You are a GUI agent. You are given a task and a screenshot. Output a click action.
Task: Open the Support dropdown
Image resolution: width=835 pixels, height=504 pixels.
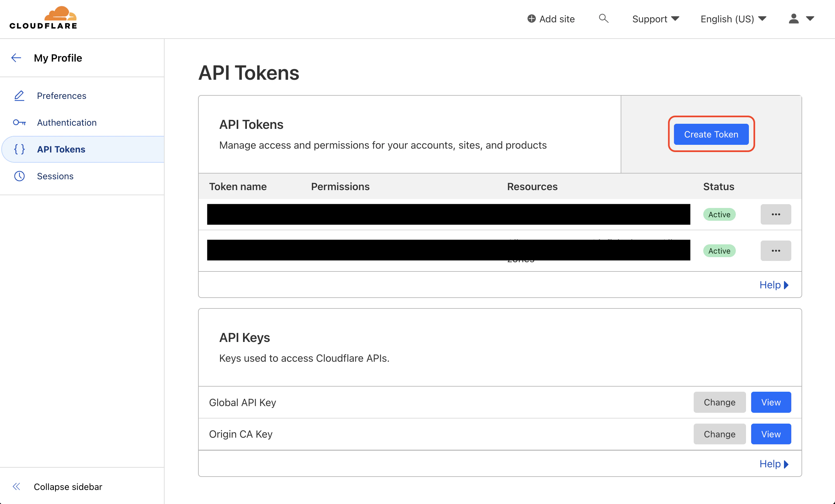point(655,19)
